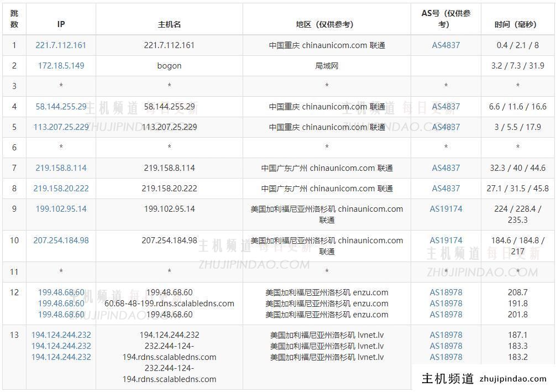Select hop 9 region '美国加利福尼亚州洛杉矶 chinaunicom.com 联通'
This screenshot has height=392, width=556.
(327, 215)
